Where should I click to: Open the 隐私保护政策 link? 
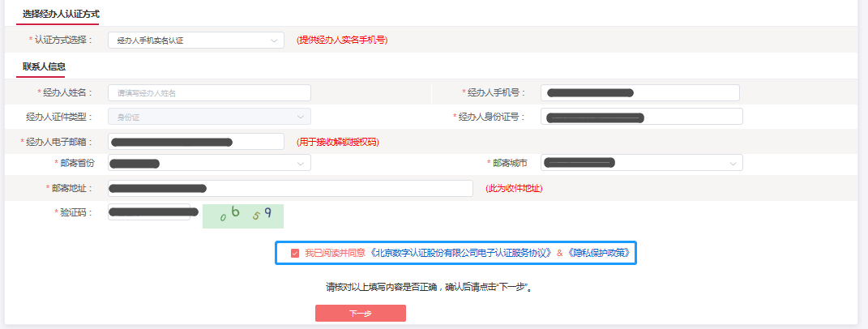pos(598,253)
